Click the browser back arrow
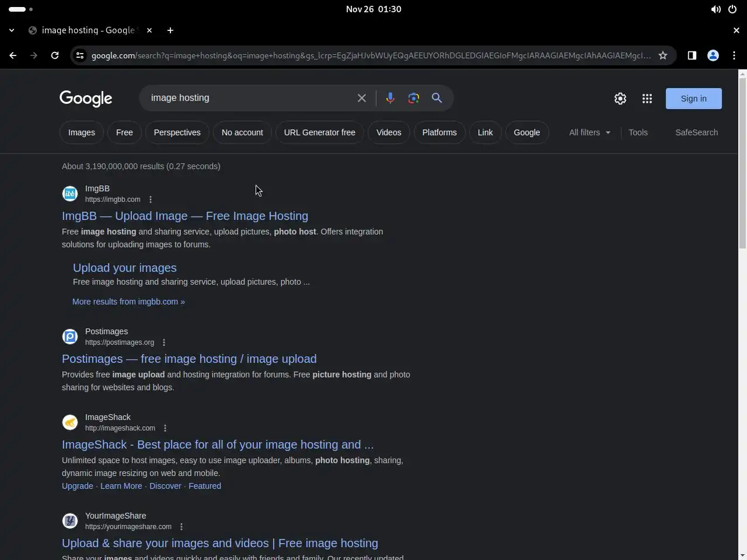The image size is (747, 560). tap(13, 55)
